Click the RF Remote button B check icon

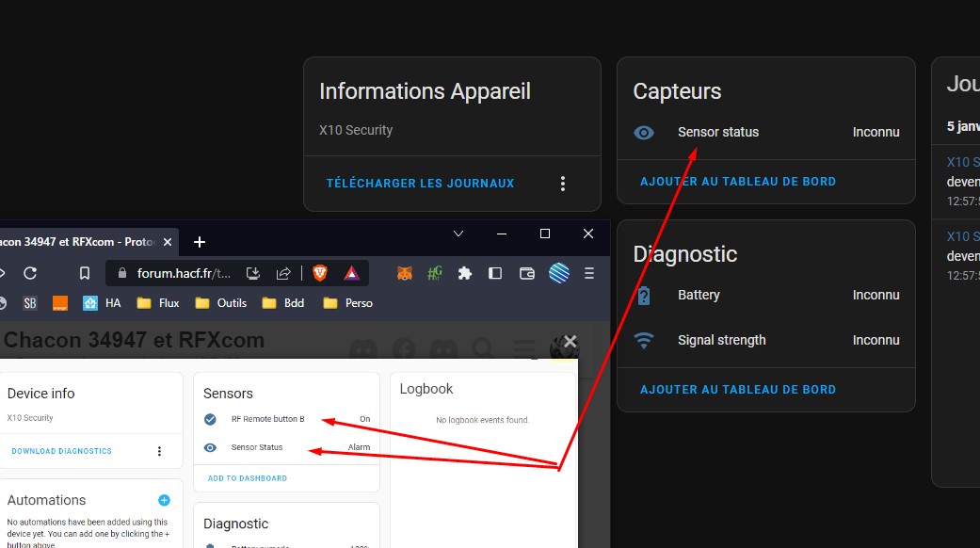(211, 419)
